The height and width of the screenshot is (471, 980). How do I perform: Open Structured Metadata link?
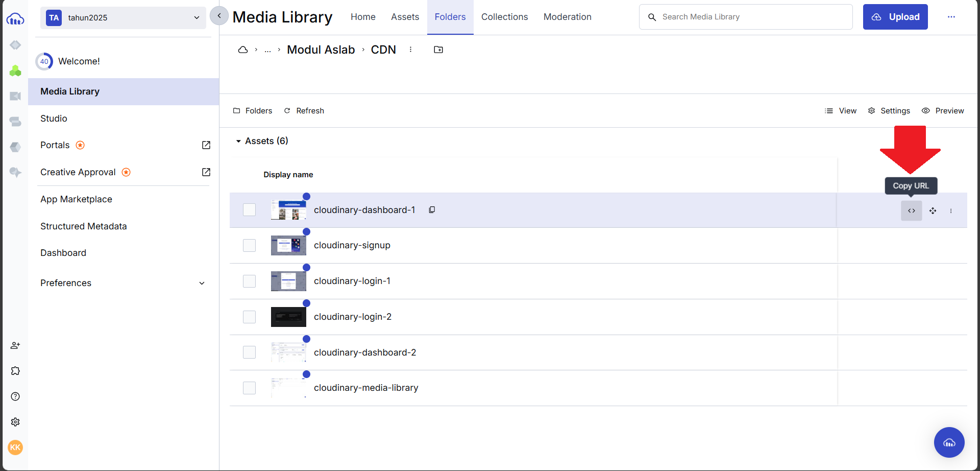click(83, 226)
